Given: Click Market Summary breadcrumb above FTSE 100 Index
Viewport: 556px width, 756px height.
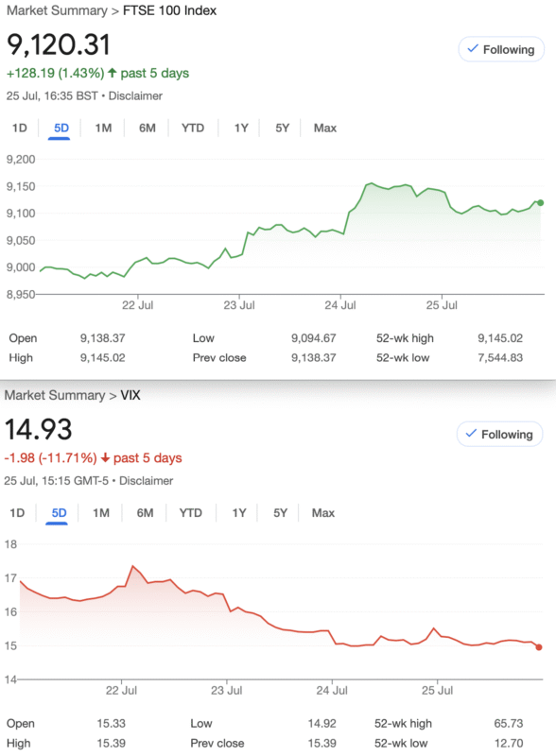Looking at the screenshot, I should pyautogui.click(x=57, y=10).
